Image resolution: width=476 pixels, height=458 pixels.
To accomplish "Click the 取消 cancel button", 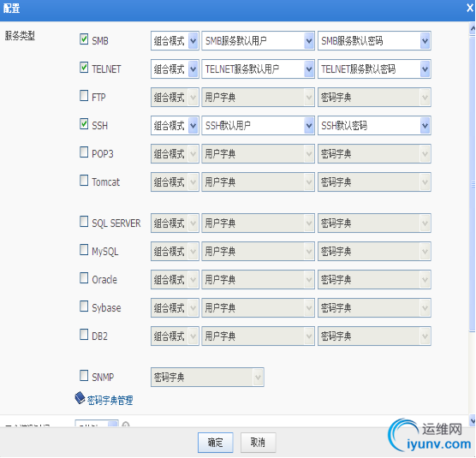I will [x=258, y=443].
